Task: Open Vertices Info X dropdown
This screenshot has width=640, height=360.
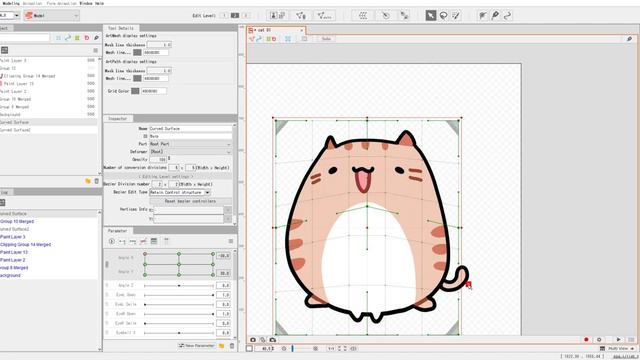Action: tap(228, 210)
